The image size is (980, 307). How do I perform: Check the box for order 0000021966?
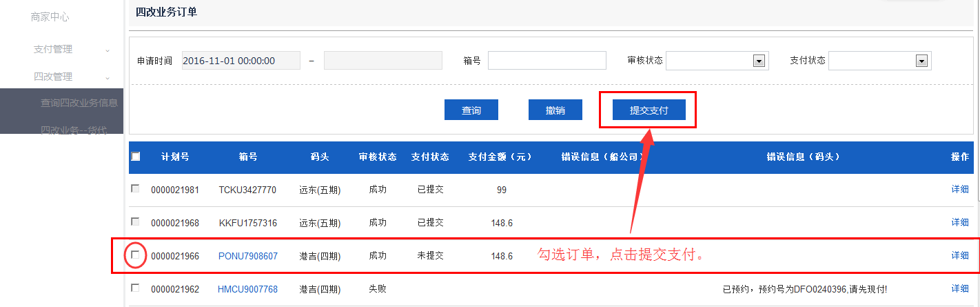pos(136,255)
